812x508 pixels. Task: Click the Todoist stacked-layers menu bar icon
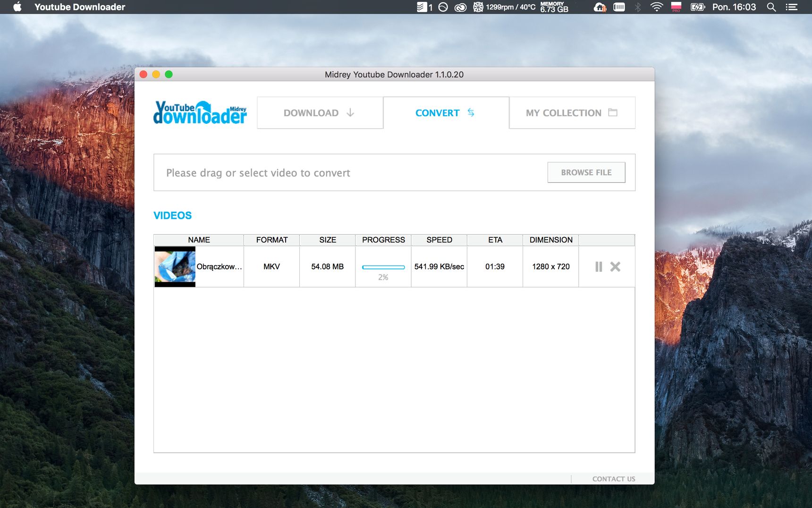422,7
